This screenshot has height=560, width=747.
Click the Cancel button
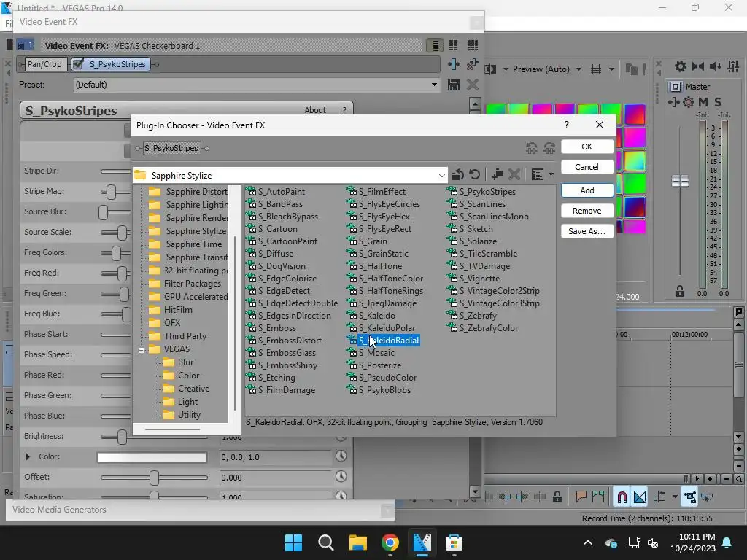click(587, 167)
